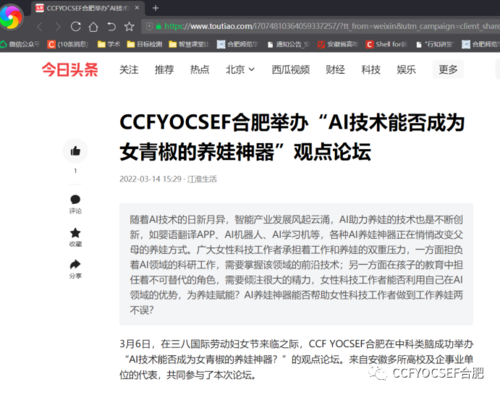
Task: Open a new tab with plus button
Action: click(155, 8)
